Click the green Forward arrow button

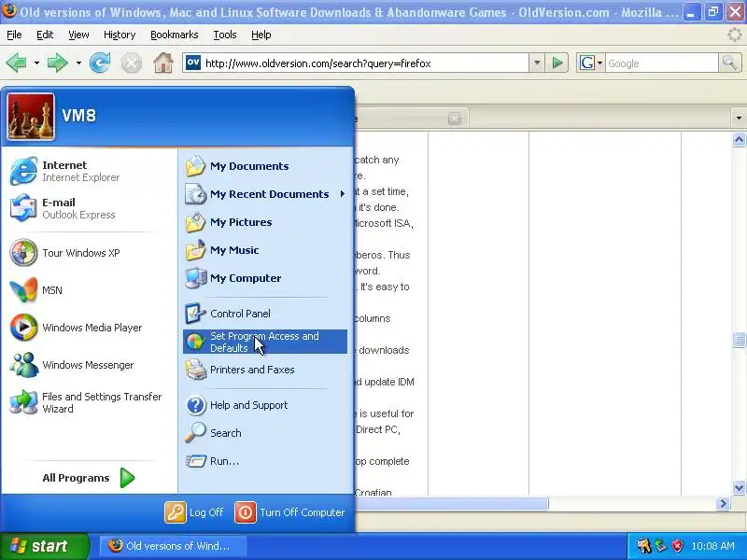tap(58, 63)
